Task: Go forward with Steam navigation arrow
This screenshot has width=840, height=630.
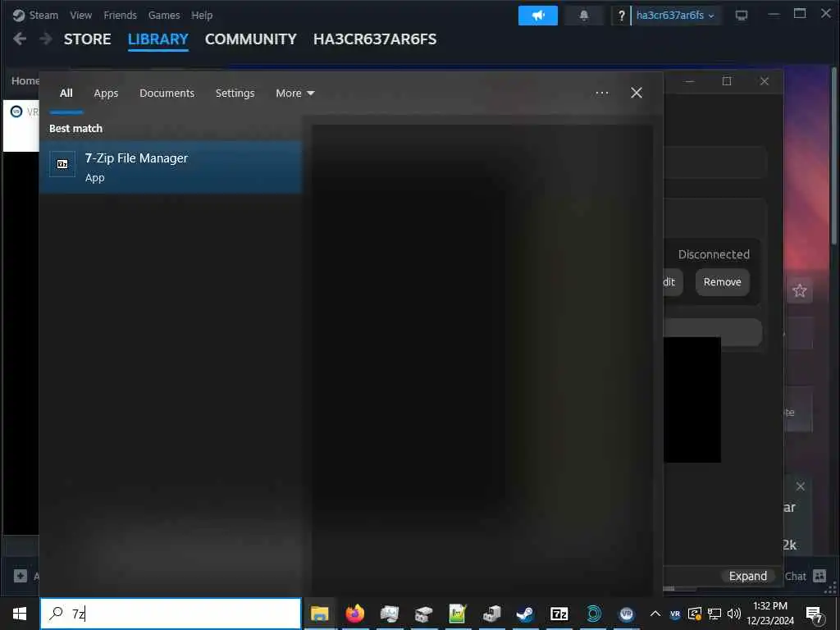Action: pyautogui.click(x=46, y=39)
